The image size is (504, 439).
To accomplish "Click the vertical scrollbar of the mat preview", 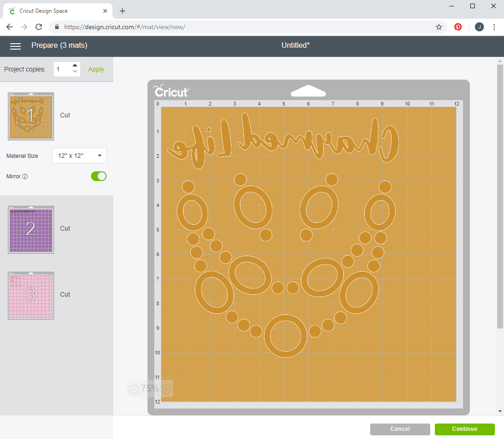I will click(x=500, y=196).
